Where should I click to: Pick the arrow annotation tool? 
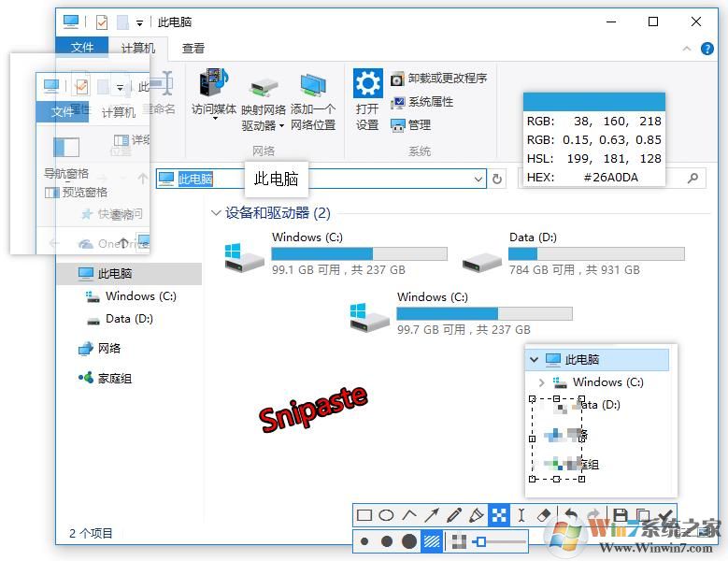[x=432, y=515]
